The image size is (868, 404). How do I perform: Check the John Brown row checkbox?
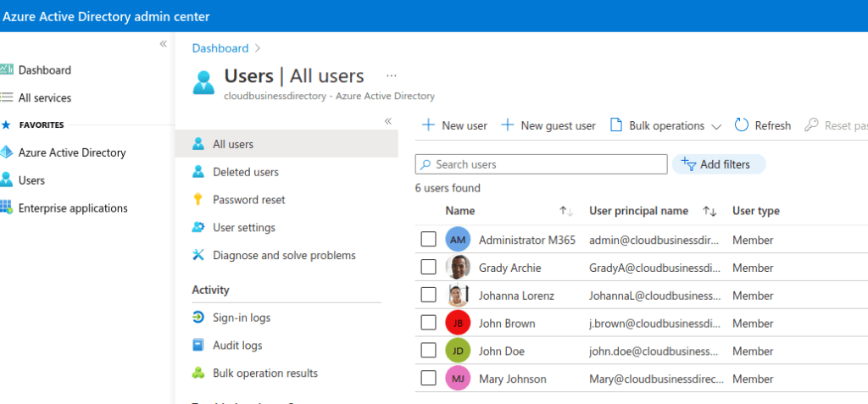point(428,322)
